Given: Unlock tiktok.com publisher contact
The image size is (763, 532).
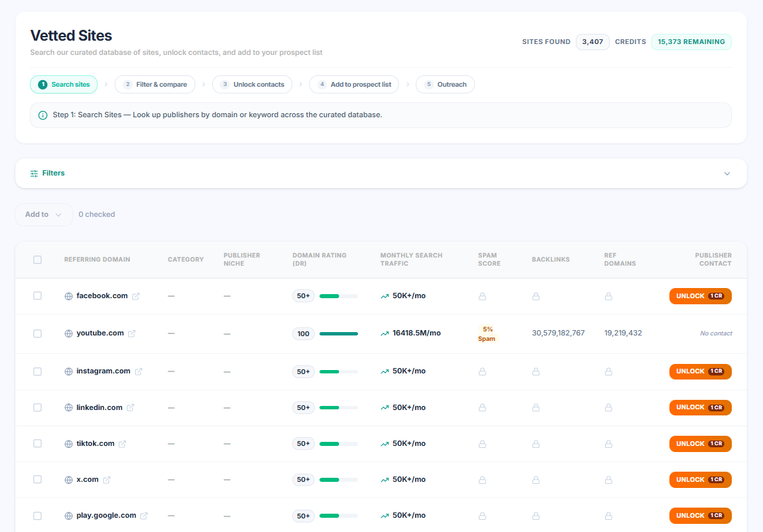Looking at the screenshot, I should point(700,444).
